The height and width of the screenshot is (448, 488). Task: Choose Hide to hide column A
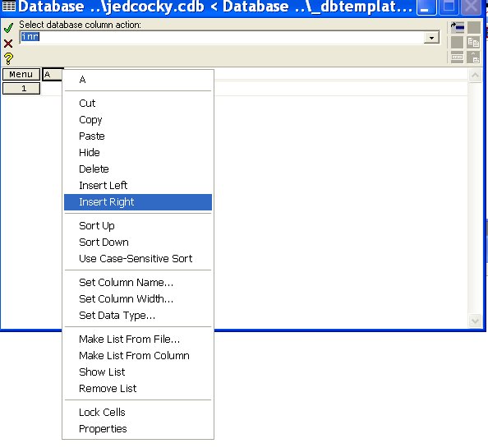[x=90, y=153]
